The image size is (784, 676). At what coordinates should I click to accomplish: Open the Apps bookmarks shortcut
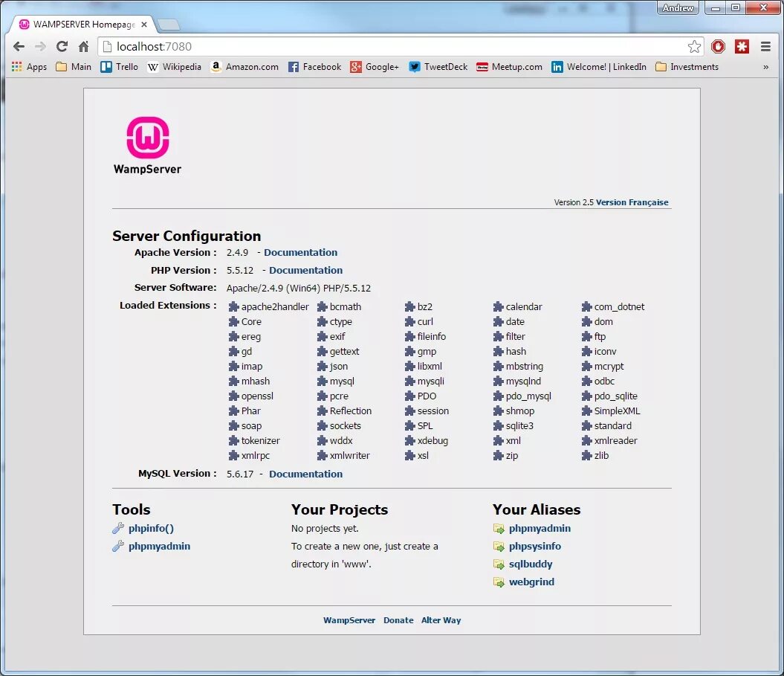pos(29,66)
